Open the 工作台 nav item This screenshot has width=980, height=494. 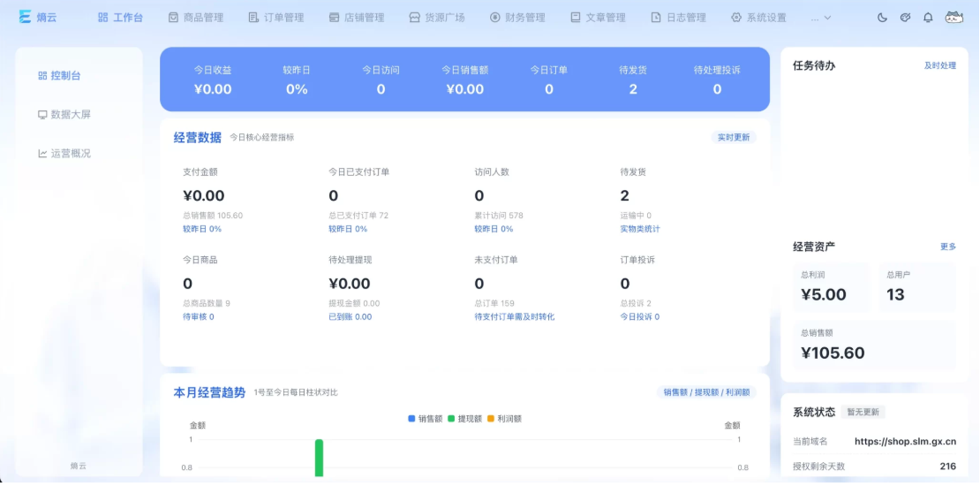(x=120, y=18)
